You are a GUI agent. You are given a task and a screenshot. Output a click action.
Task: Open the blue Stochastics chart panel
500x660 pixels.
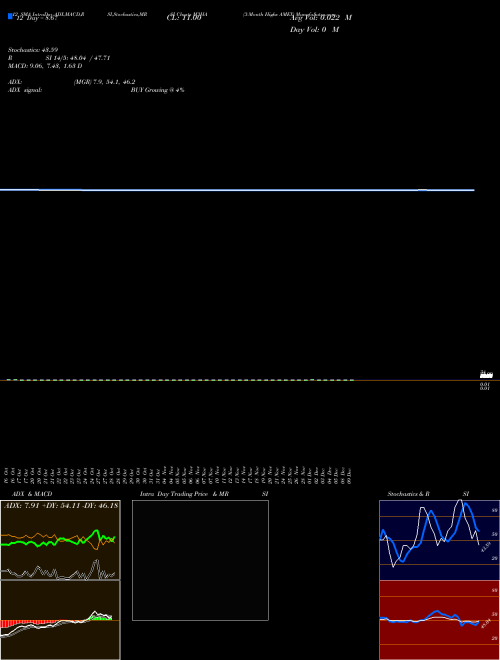coord(439,540)
